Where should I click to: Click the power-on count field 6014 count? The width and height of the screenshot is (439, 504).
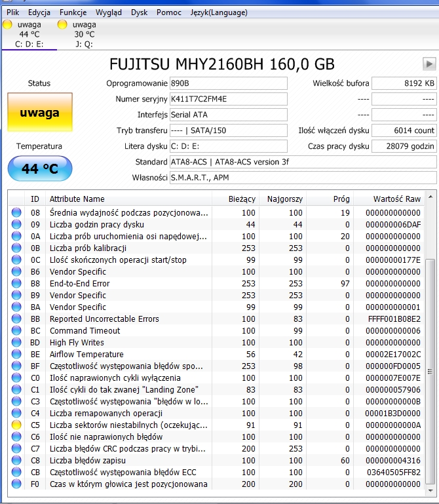click(x=404, y=130)
